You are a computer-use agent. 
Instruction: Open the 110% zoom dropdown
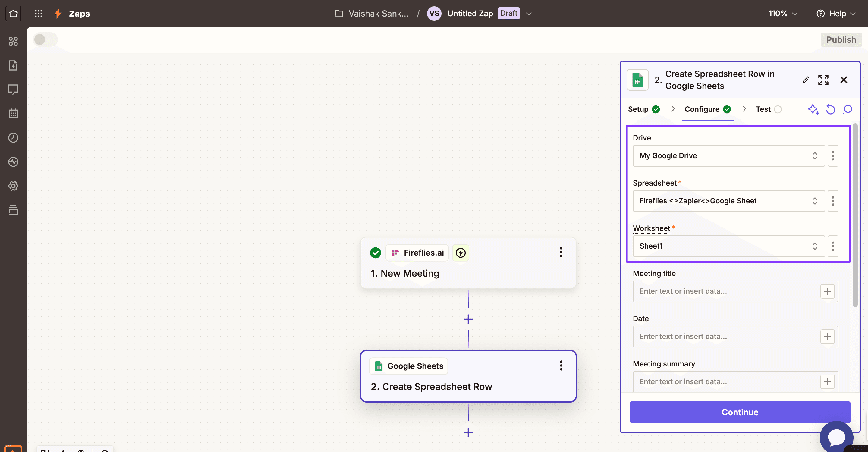[782, 14]
